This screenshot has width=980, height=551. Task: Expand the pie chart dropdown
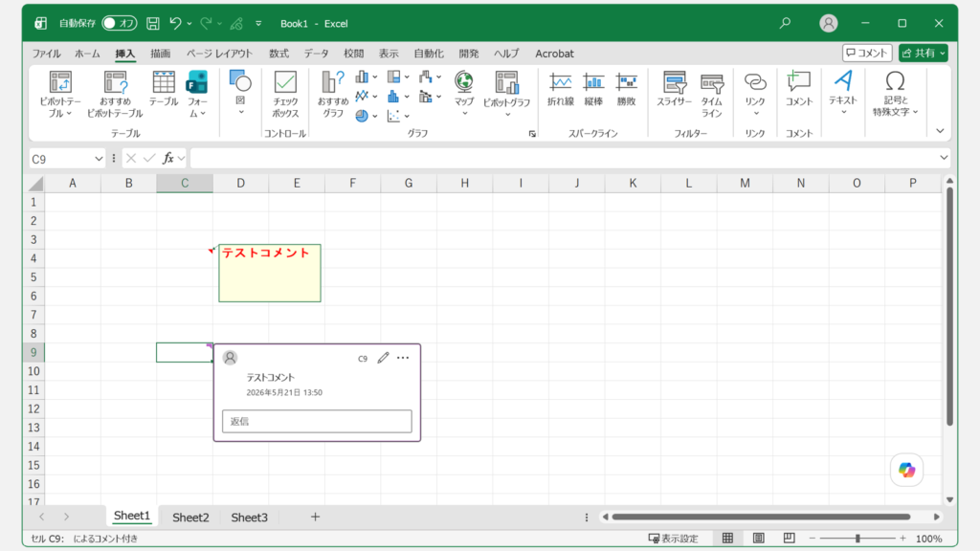[375, 116]
